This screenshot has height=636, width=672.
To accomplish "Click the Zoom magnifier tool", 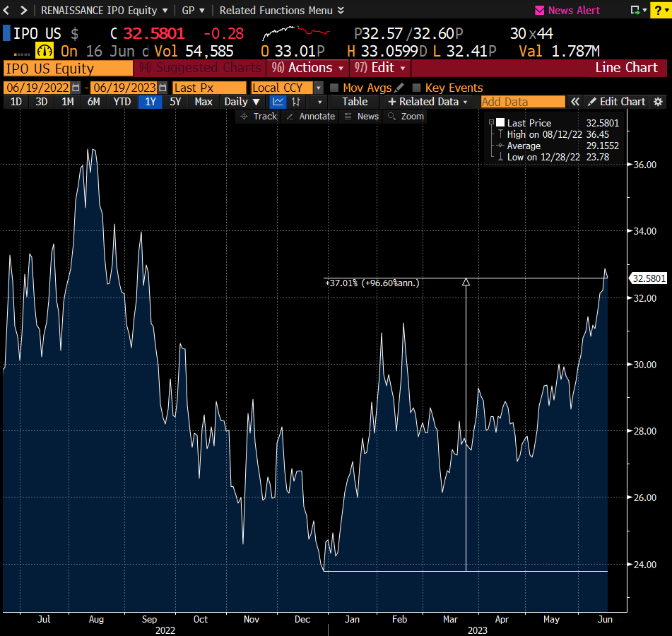I will point(406,116).
